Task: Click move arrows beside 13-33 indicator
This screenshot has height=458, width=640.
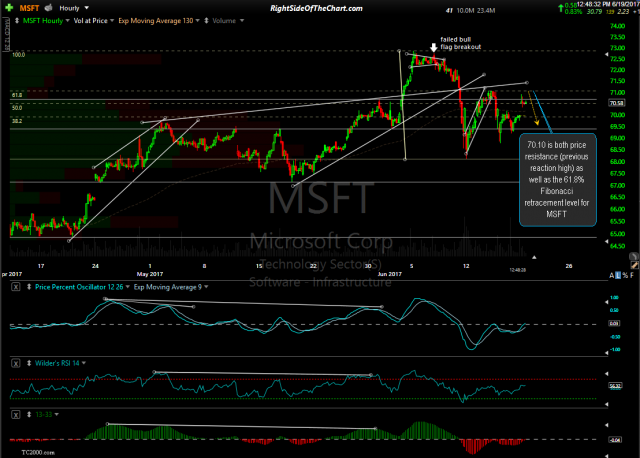Action: click(29, 415)
